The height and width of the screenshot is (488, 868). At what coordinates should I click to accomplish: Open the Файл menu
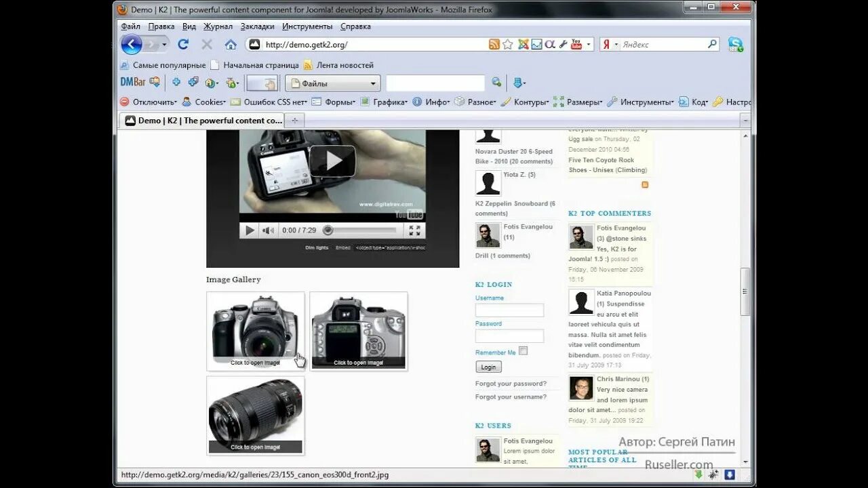131,26
